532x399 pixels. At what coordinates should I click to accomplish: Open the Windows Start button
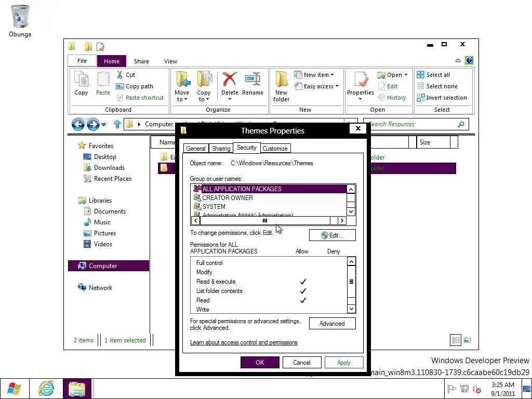click(x=14, y=389)
